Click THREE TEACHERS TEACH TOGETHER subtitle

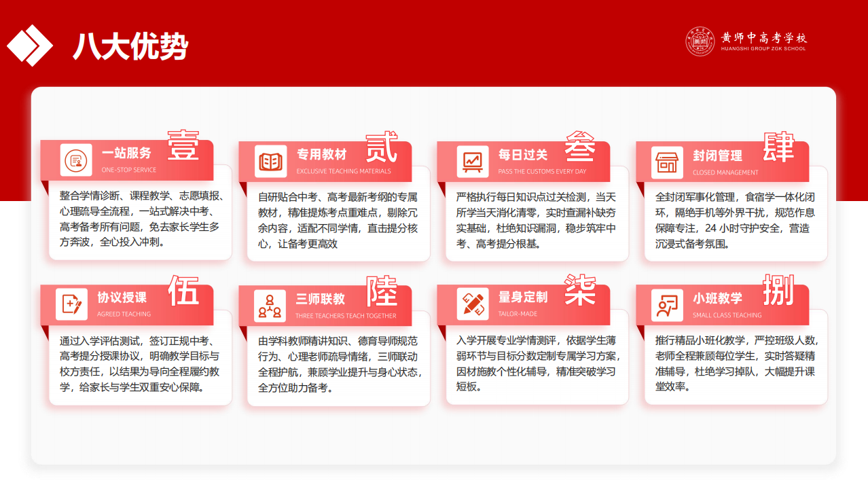(346, 316)
